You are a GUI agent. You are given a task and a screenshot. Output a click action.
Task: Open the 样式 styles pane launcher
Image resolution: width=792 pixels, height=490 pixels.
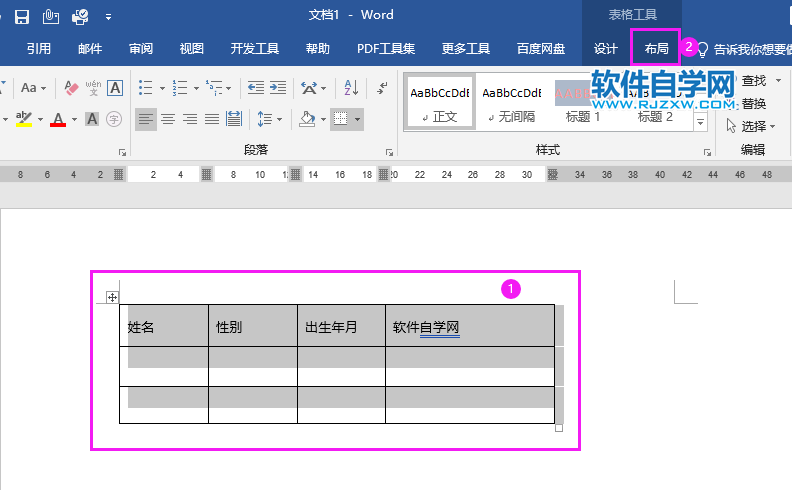click(x=707, y=152)
